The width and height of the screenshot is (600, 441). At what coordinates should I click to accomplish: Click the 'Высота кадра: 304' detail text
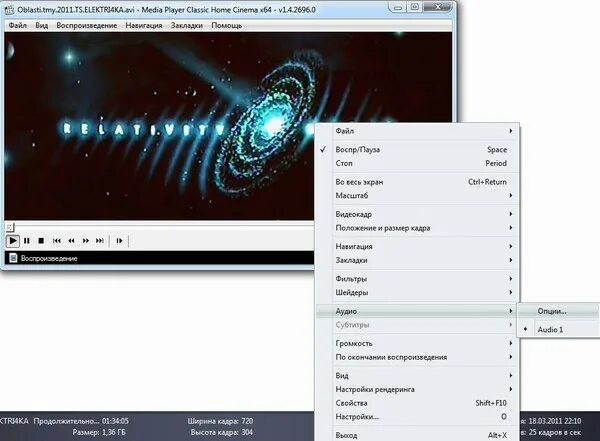point(222,433)
